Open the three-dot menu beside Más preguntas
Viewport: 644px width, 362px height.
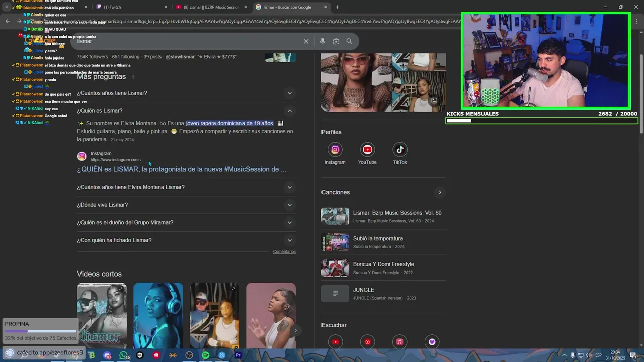pos(133,77)
